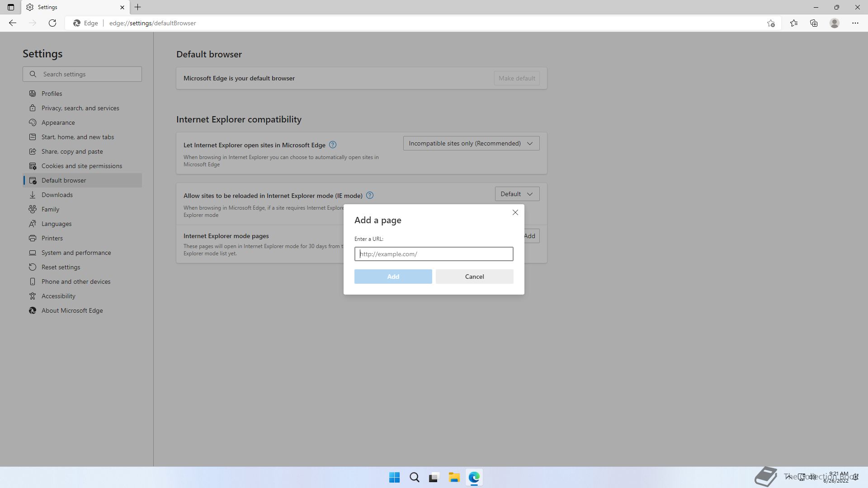This screenshot has height=488, width=868.
Task: Open Privacy, search, and services
Action: pos(82,108)
